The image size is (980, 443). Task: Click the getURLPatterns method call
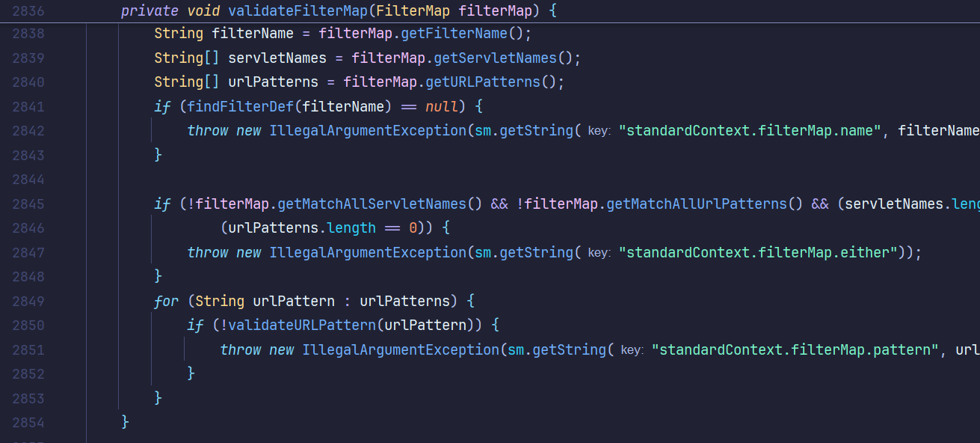coord(487,82)
